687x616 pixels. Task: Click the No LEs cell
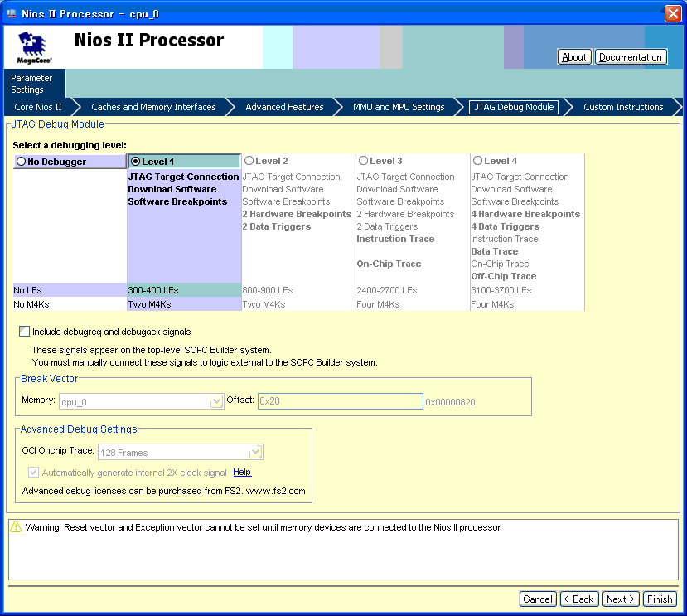click(70, 290)
